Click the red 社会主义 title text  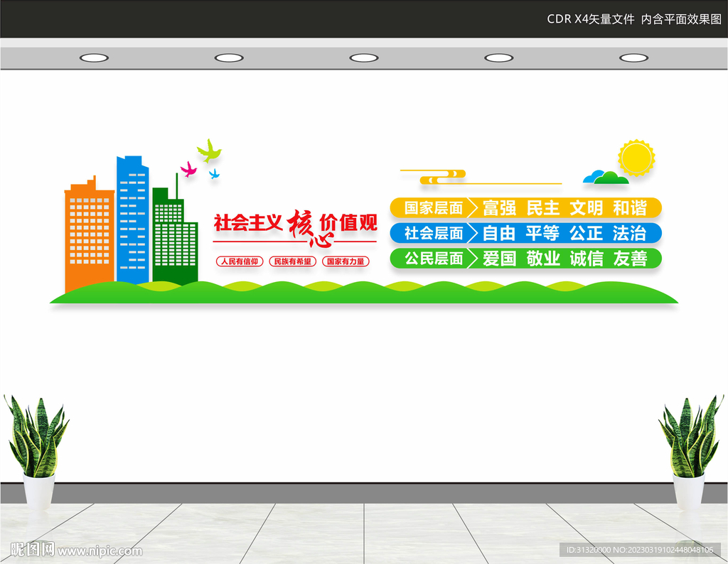(x=248, y=223)
